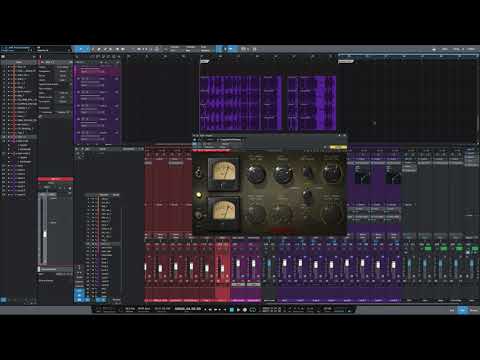Toggle the yellow lamp between the plugin meters
480x360 pixels.
pos(199,194)
